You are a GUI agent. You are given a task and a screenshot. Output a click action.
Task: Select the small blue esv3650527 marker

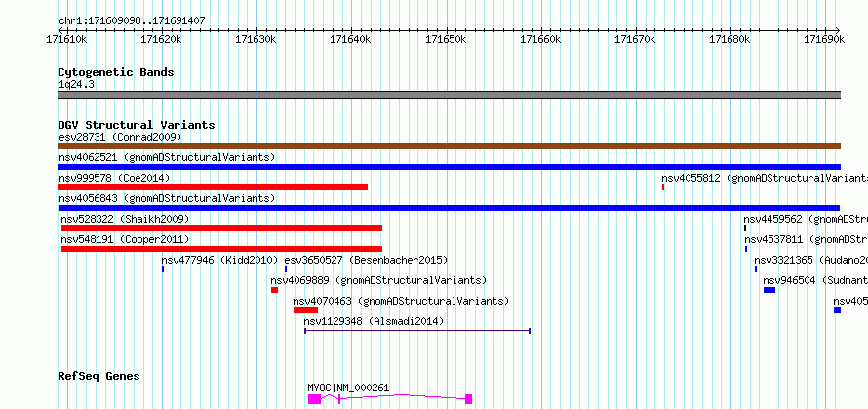coord(286,269)
